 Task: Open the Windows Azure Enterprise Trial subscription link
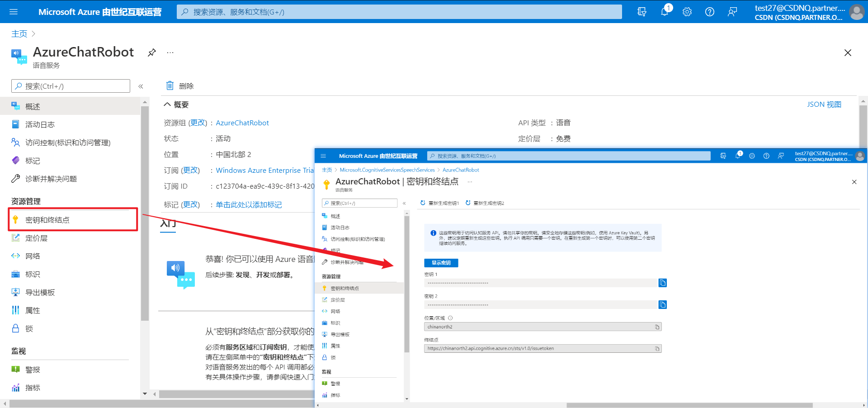pyautogui.click(x=265, y=171)
